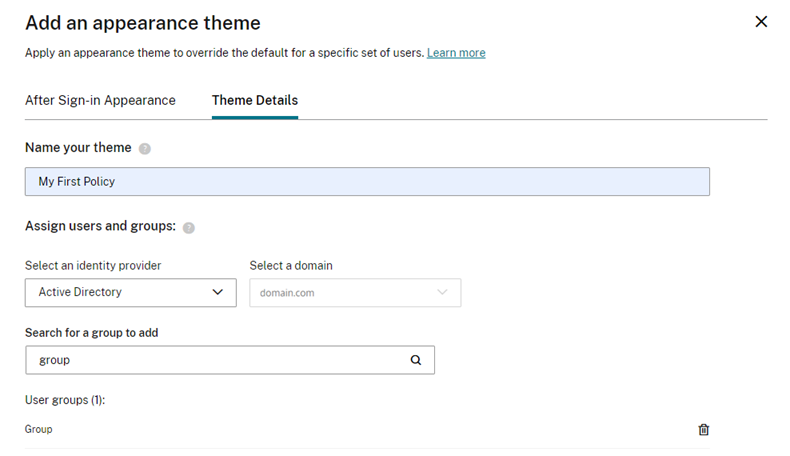Screen dimensions: 790x456
Task: Click the magnifier search icon
Action: point(416,360)
